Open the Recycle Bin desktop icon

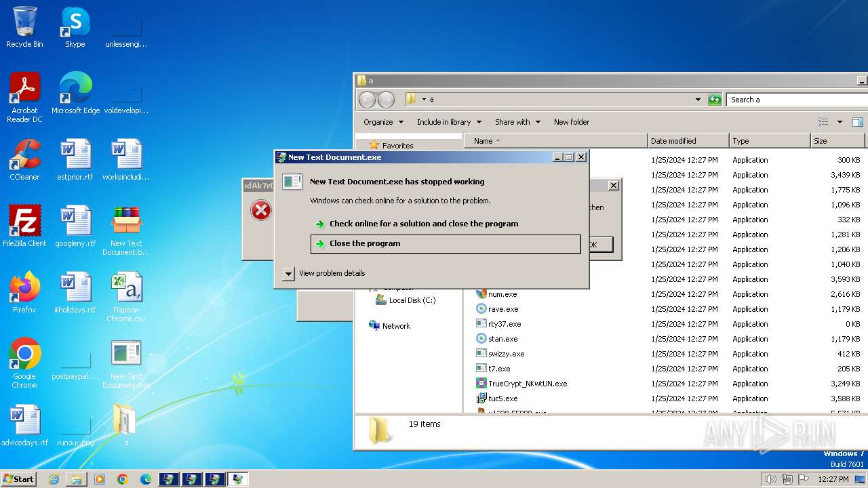24,27
